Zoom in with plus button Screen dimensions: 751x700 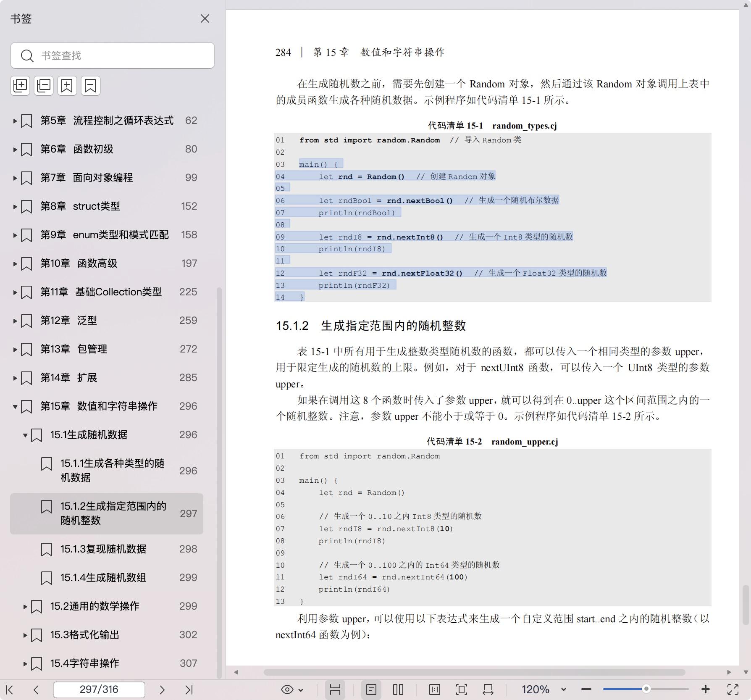(706, 689)
